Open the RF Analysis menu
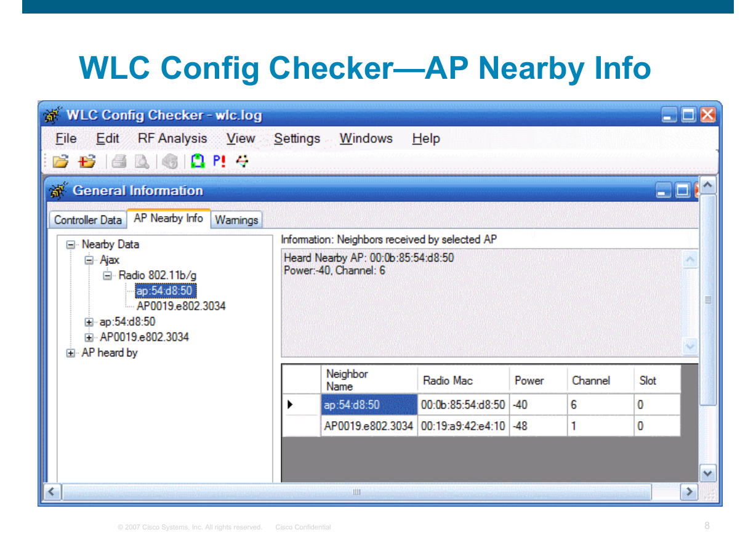 point(172,139)
